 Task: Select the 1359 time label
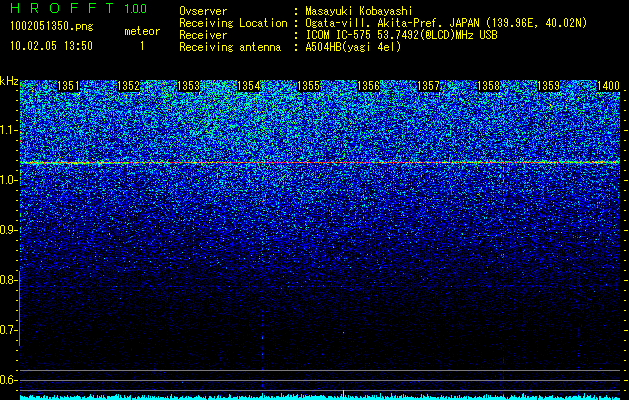click(548, 86)
